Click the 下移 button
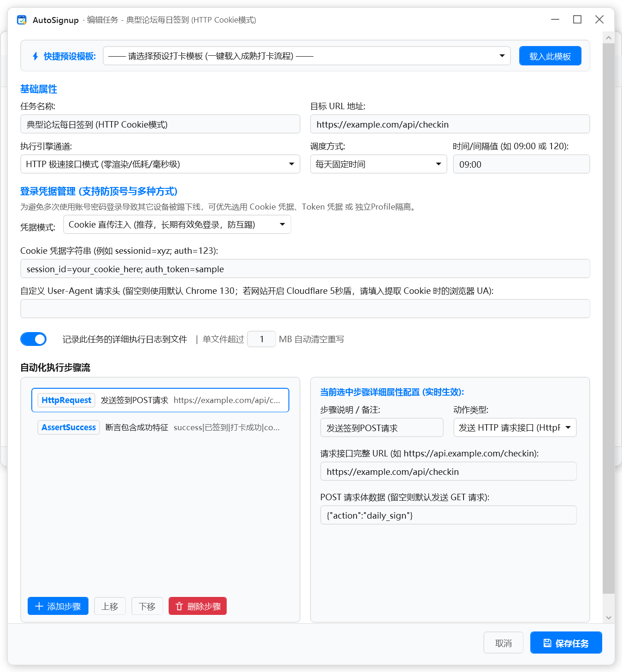 click(147, 606)
